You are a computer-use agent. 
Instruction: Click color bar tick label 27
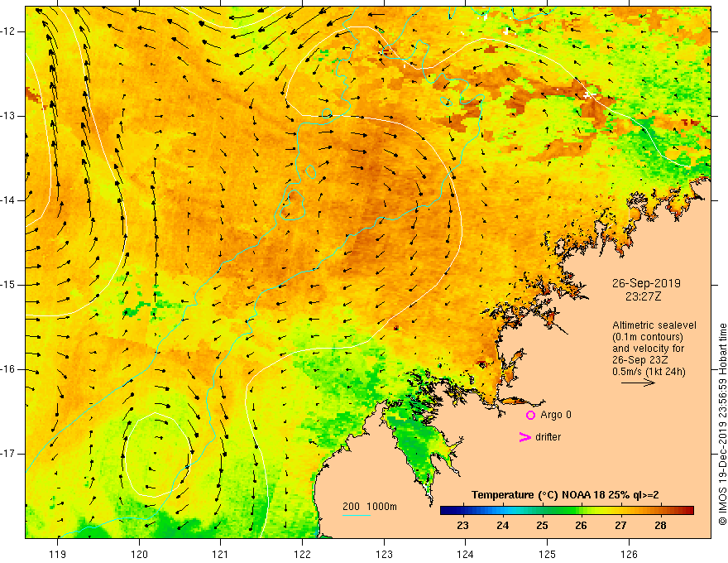coord(620,526)
